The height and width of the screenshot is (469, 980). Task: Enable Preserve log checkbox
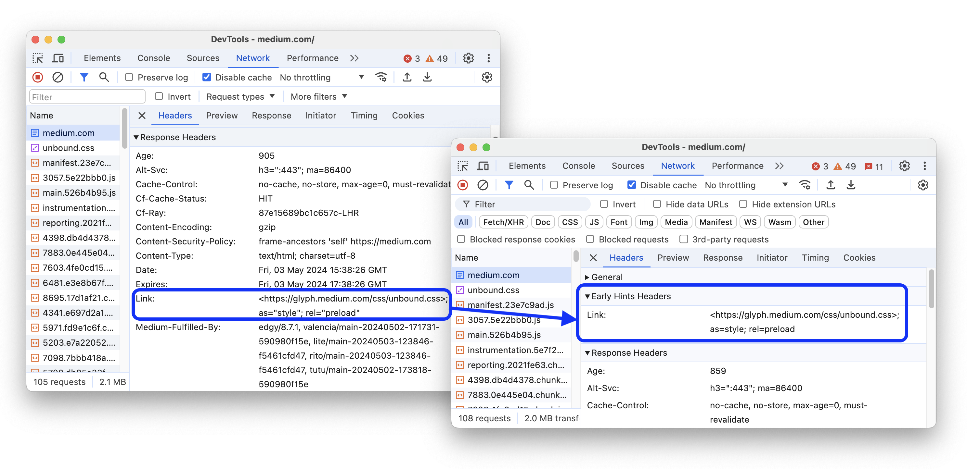click(128, 78)
